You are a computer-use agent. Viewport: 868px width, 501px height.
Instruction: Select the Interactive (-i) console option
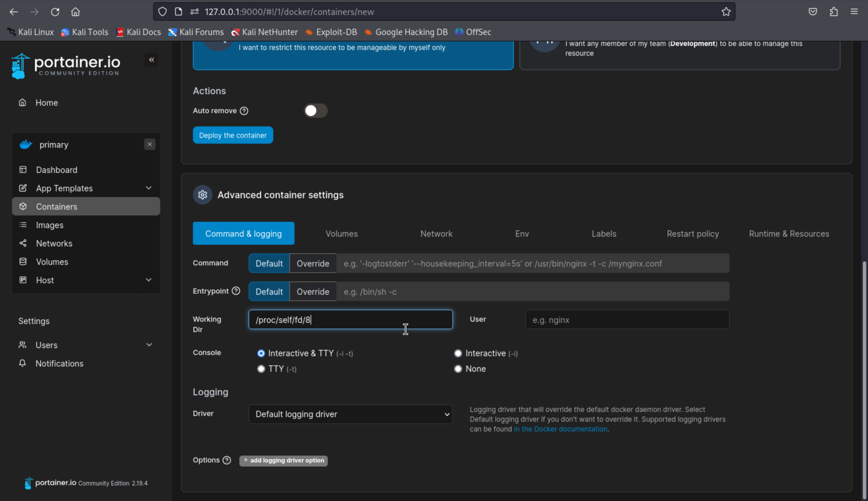tap(458, 353)
